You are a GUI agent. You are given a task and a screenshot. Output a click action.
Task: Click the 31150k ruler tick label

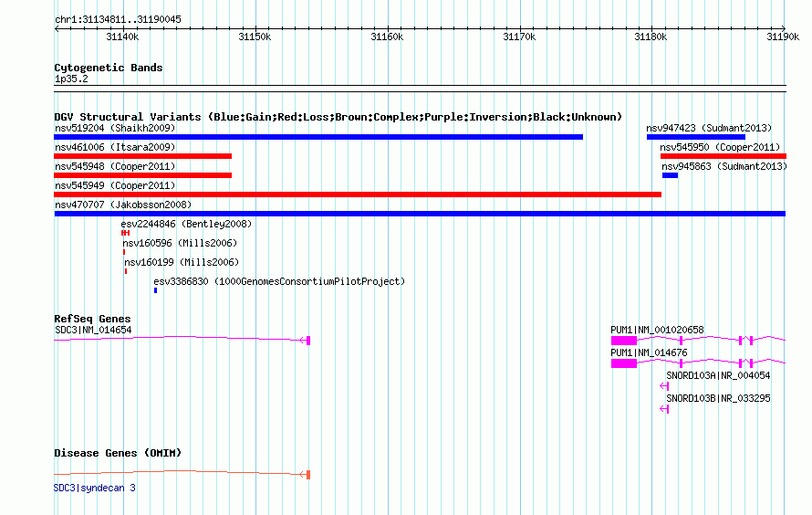pyautogui.click(x=255, y=37)
